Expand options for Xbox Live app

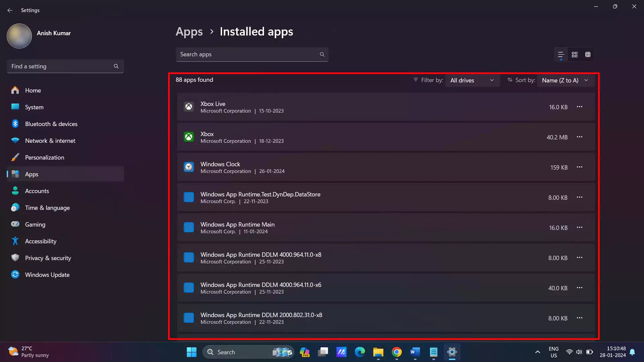click(x=579, y=107)
